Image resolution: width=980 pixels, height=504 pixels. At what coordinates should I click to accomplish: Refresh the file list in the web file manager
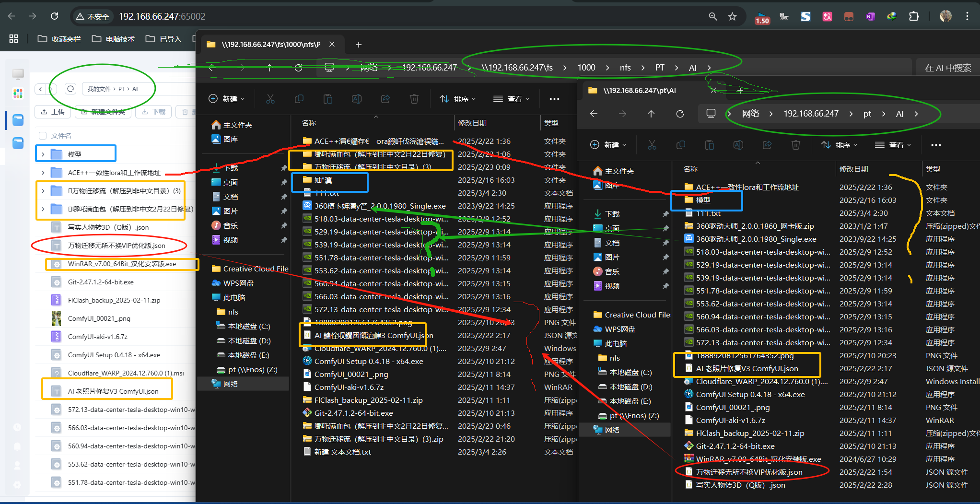point(70,89)
